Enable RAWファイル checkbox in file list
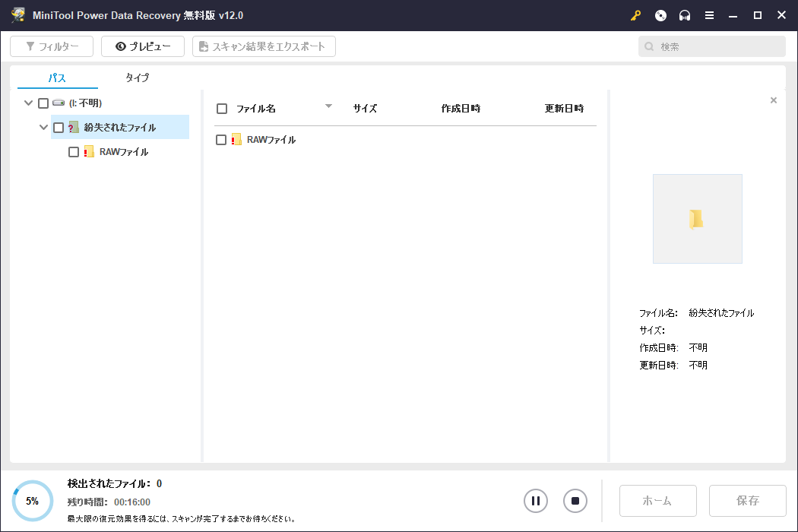798x532 pixels. coord(221,140)
